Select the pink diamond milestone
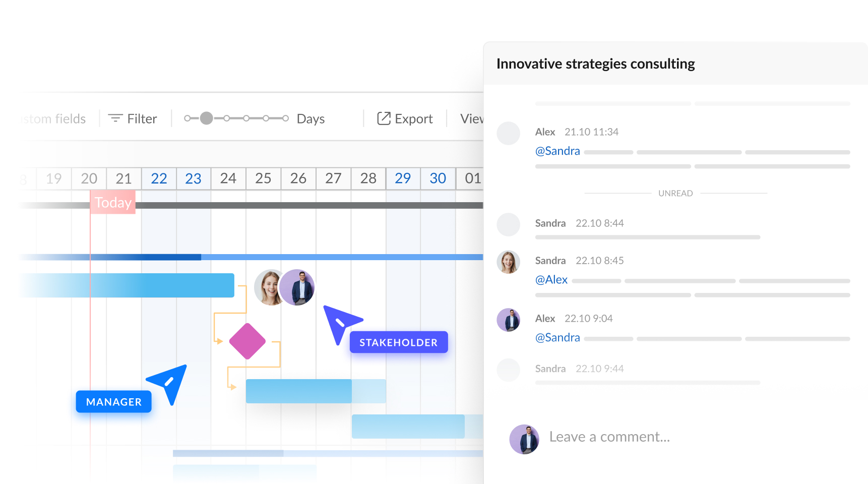The image size is (868, 484). pos(247,341)
